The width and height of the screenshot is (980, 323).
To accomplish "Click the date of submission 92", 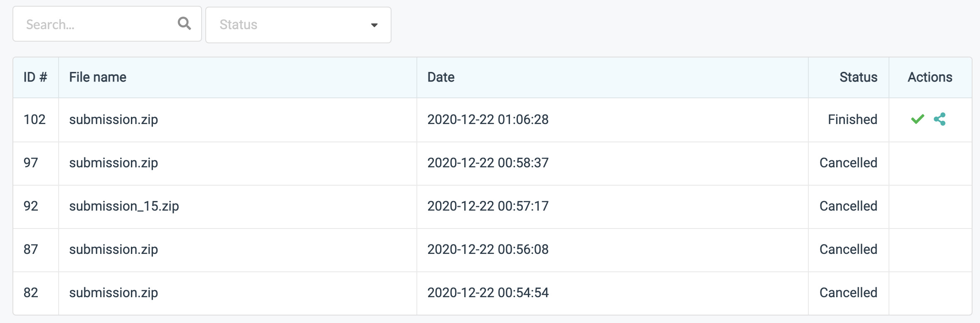I will (488, 206).
